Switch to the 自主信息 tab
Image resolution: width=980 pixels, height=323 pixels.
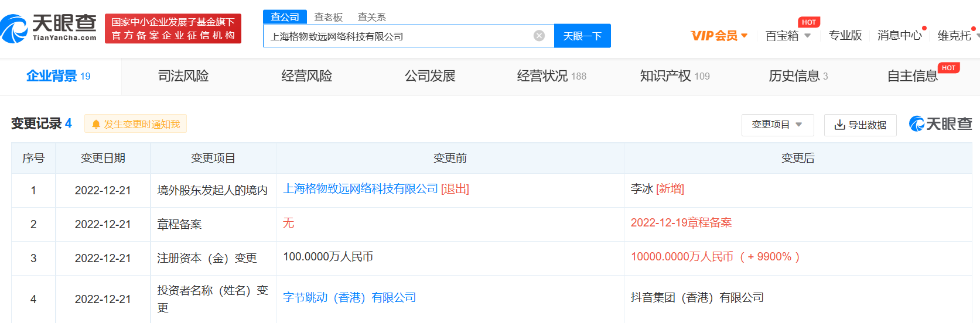[913, 76]
